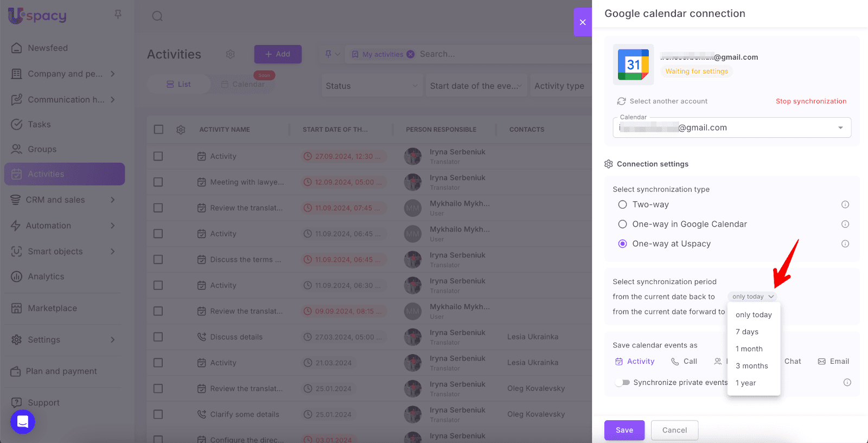This screenshot has width=868, height=443.
Task: Open the support chat bubble icon
Action: pyautogui.click(x=23, y=421)
